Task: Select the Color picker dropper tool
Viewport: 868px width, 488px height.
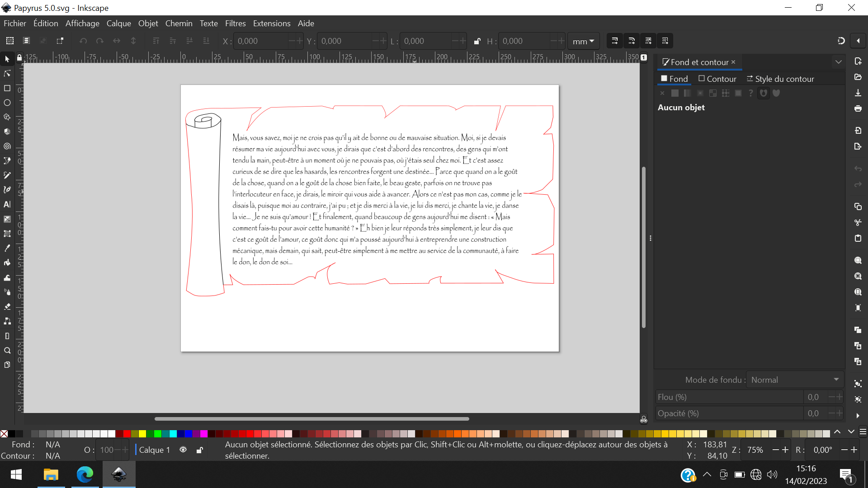Action: [7, 248]
